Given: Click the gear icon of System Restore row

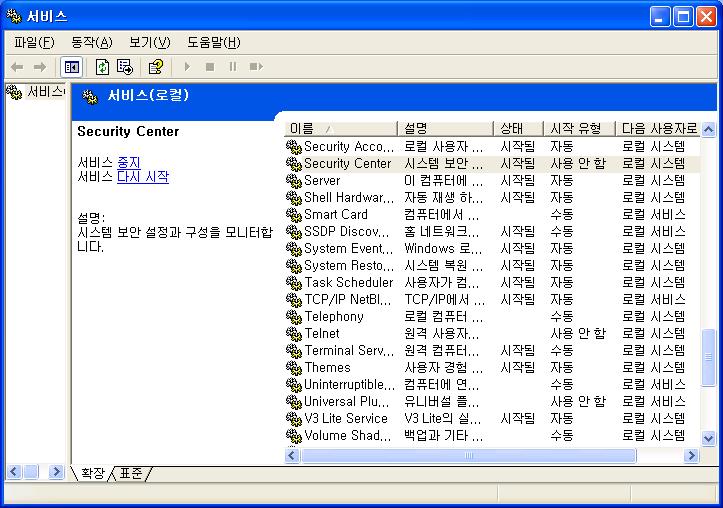Looking at the screenshot, I should click(294, 266).
